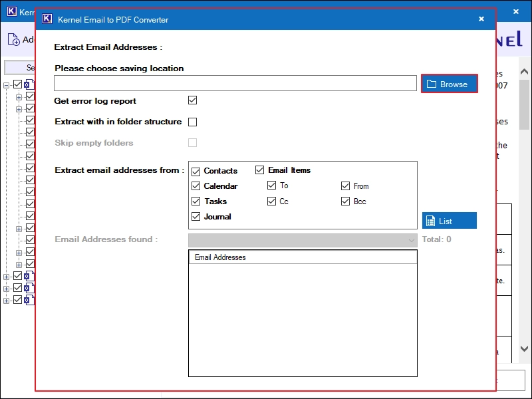Toggle the Bcc checkbox

tap(345, 201)
